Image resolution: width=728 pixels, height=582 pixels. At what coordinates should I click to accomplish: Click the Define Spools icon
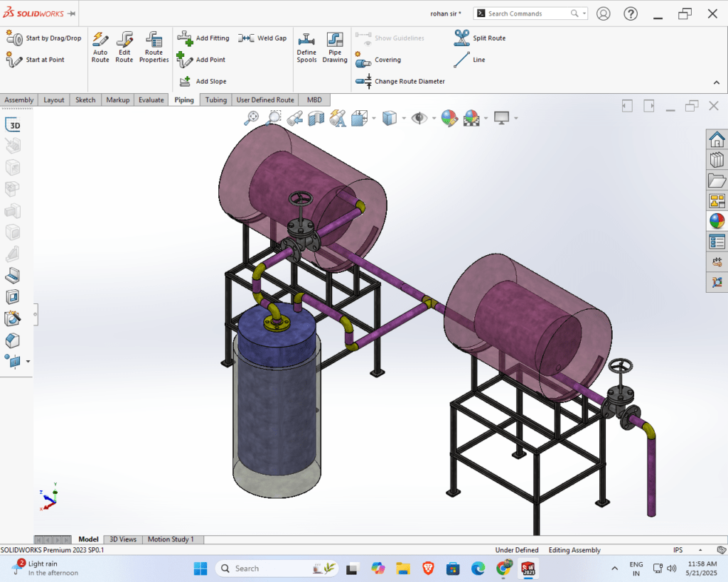click(x=306, y=47)
